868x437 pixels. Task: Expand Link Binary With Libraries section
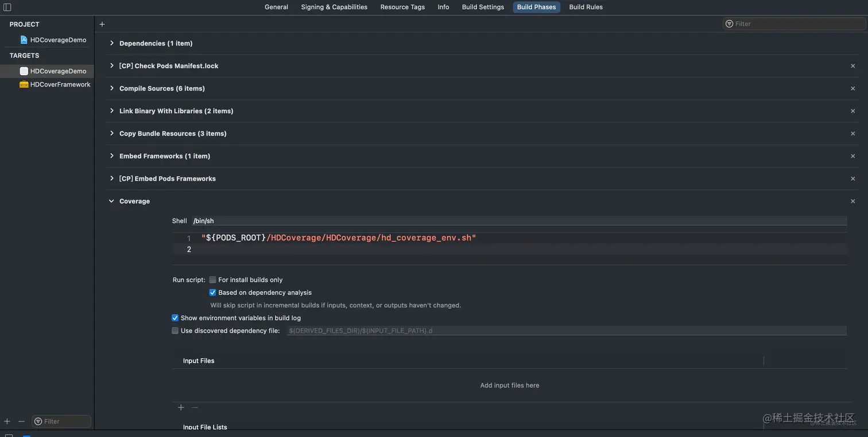pyautogui.click(x=111, y=111)
